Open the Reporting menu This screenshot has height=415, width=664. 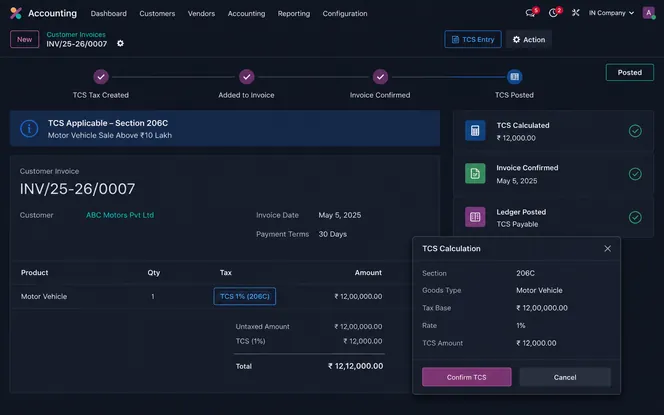[x=294, y=14]
